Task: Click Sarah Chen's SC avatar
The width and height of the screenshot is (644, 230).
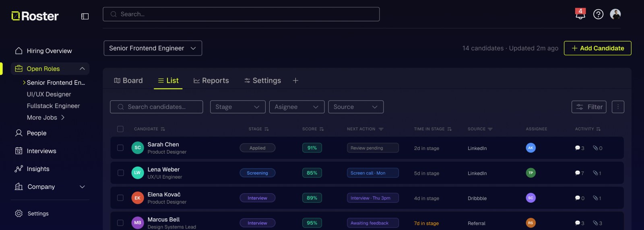Action: coord(138,148)
